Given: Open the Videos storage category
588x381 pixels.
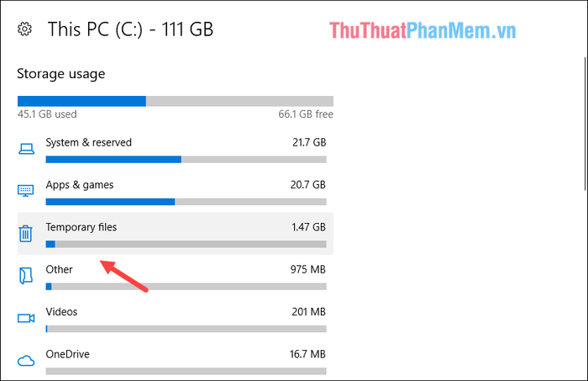Looking at the screenshot, I should click(175, 318).
